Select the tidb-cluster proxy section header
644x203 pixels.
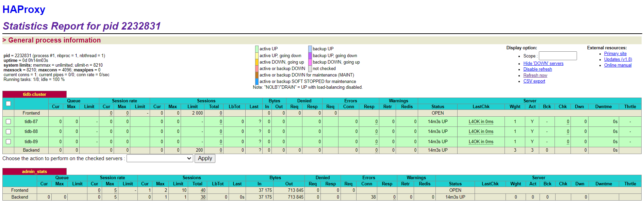(x=34, y=95)
